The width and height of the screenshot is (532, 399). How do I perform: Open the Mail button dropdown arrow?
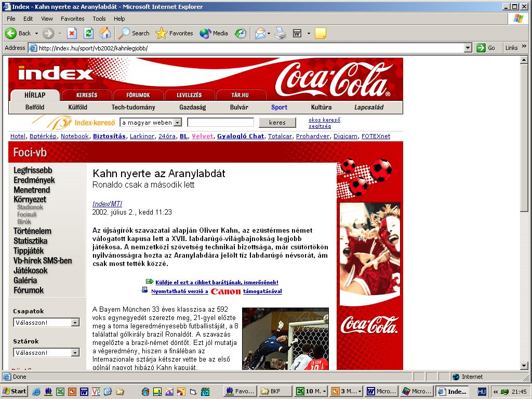coord(269,33)
